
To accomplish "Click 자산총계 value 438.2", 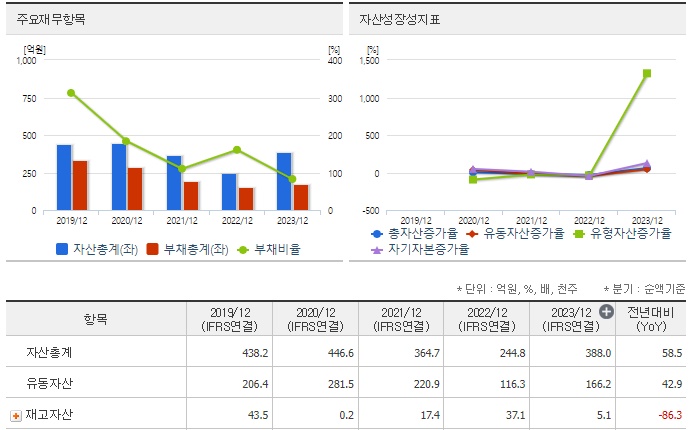I will pyautogui.click(x=255, y=353).
